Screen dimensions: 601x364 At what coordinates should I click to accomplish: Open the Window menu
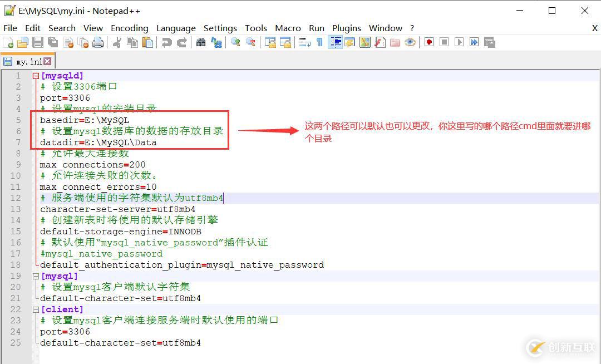click(386, 28)
